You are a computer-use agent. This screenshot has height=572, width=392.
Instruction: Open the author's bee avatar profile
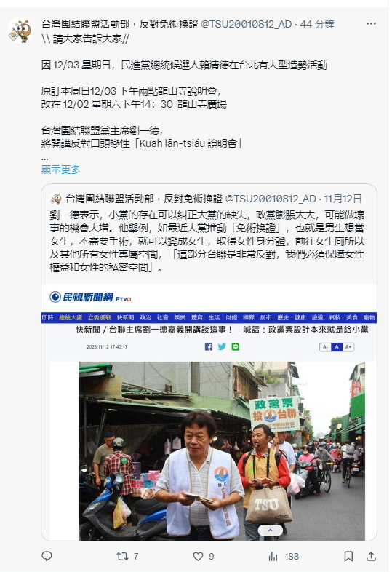[x=20, y=31]
